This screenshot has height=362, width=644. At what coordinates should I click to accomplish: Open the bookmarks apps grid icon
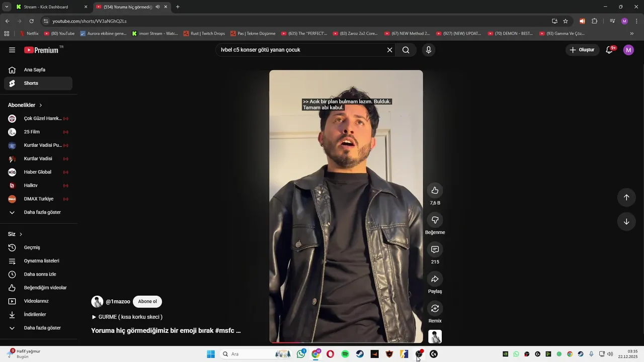(x=7, y=34)
